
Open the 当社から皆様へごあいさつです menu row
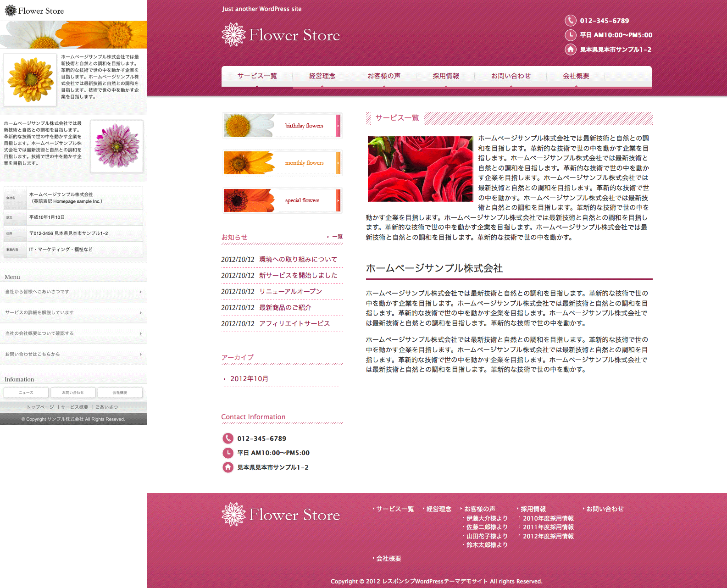click(x=73, y=292)
